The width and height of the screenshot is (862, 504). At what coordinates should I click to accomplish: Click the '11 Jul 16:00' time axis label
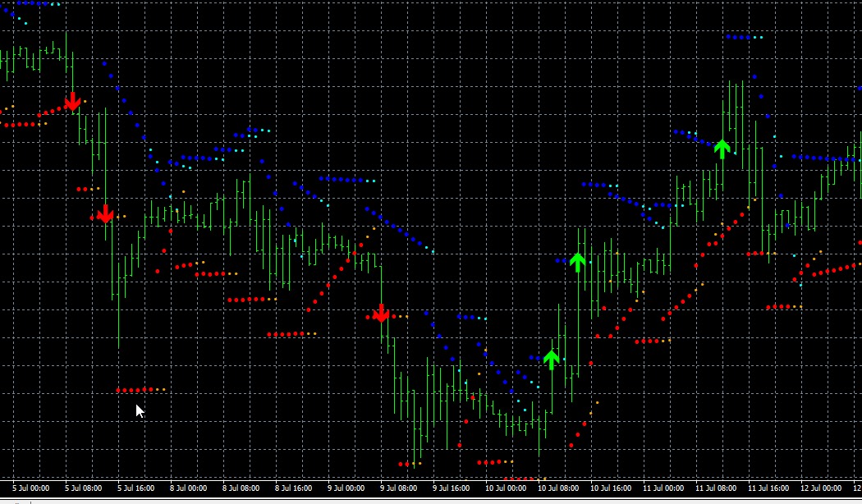[x=768, y=488]
